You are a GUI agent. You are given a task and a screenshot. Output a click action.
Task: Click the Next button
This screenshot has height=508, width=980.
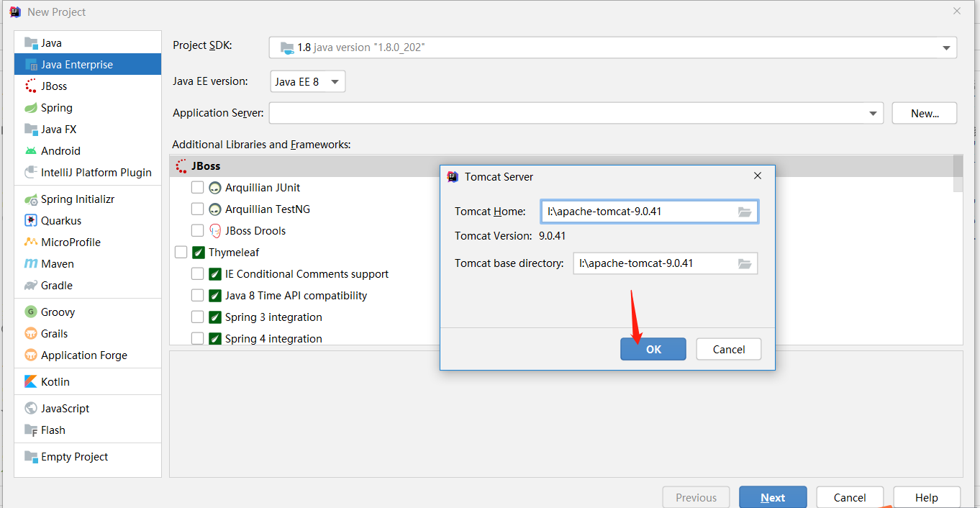click(x=773, y=497)
